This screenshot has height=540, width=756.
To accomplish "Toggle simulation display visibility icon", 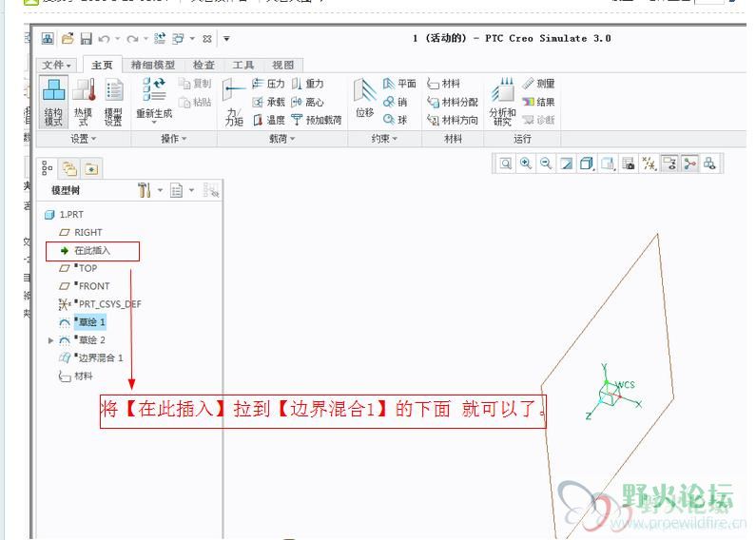I will click(669, 164).
